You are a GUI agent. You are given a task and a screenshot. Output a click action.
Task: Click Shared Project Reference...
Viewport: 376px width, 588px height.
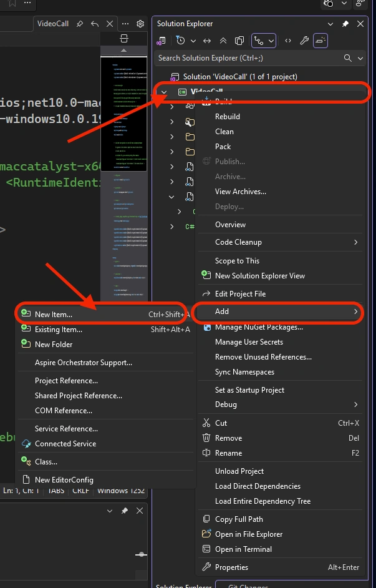click(79, 396)
